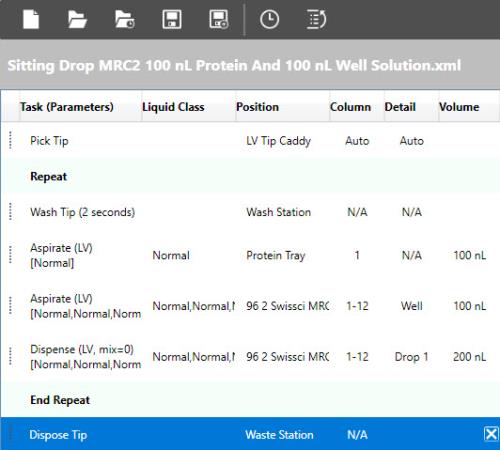Select the Pick Tip task row

tap(250, 141)
